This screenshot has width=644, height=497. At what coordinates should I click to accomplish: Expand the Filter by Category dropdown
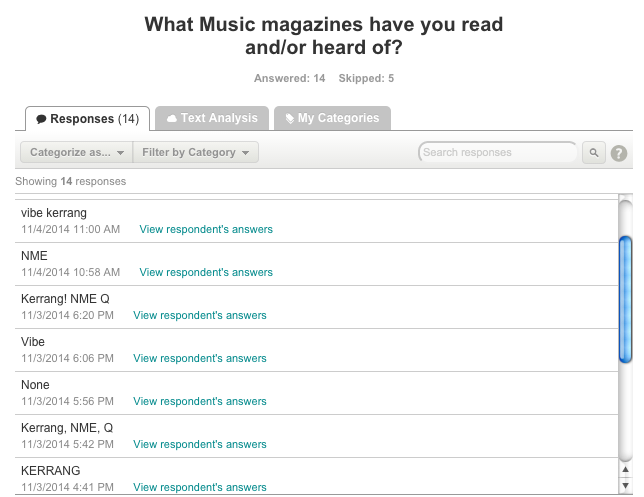coord(196,152)
